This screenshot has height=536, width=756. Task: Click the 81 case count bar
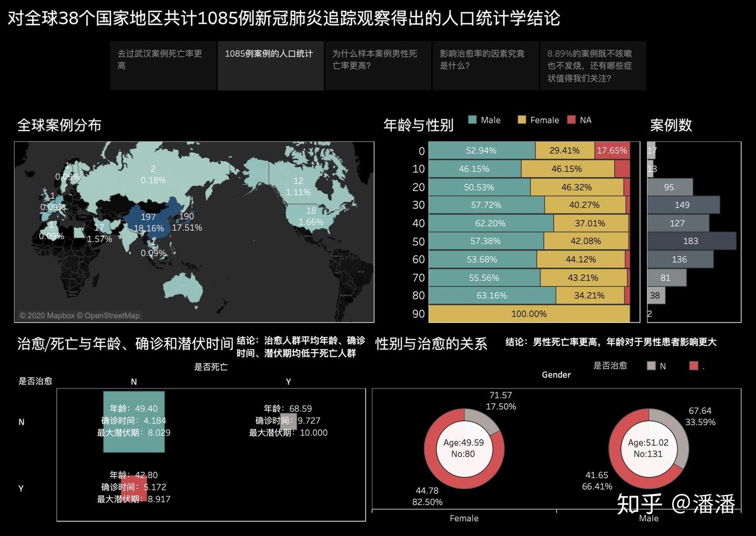click(667, 278)
